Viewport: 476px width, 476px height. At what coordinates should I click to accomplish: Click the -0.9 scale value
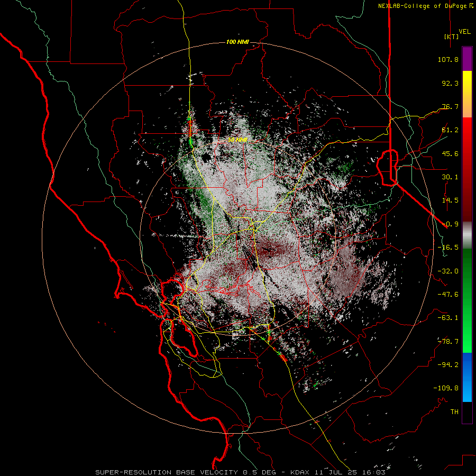point(450,224)
